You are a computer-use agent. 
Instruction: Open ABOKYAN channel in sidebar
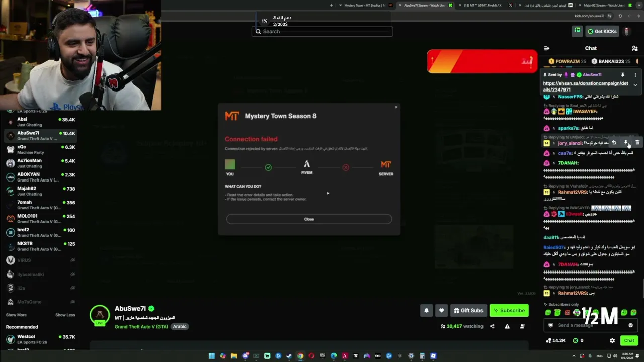click(40, 177)
